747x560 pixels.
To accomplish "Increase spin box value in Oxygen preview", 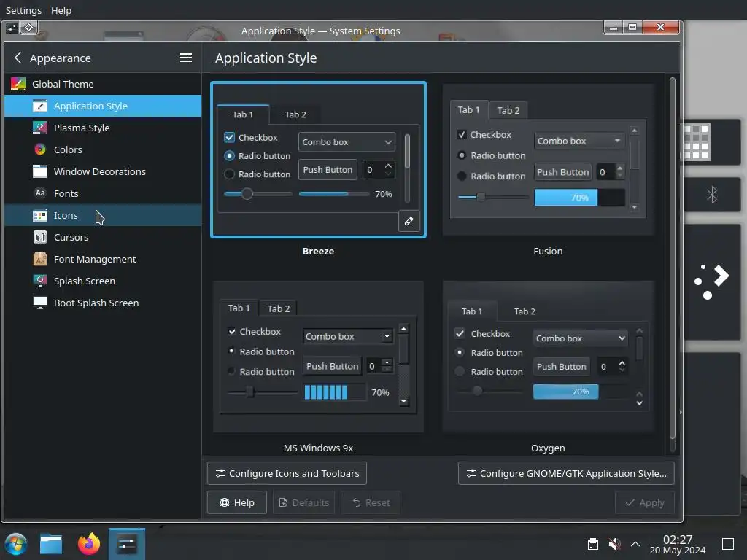I will click(622, 363).
